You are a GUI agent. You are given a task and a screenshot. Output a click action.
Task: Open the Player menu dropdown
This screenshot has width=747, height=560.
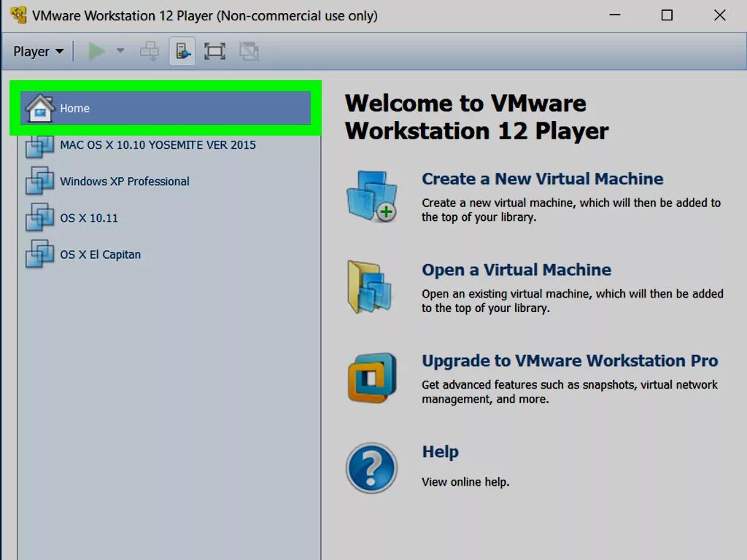(38, 52)
